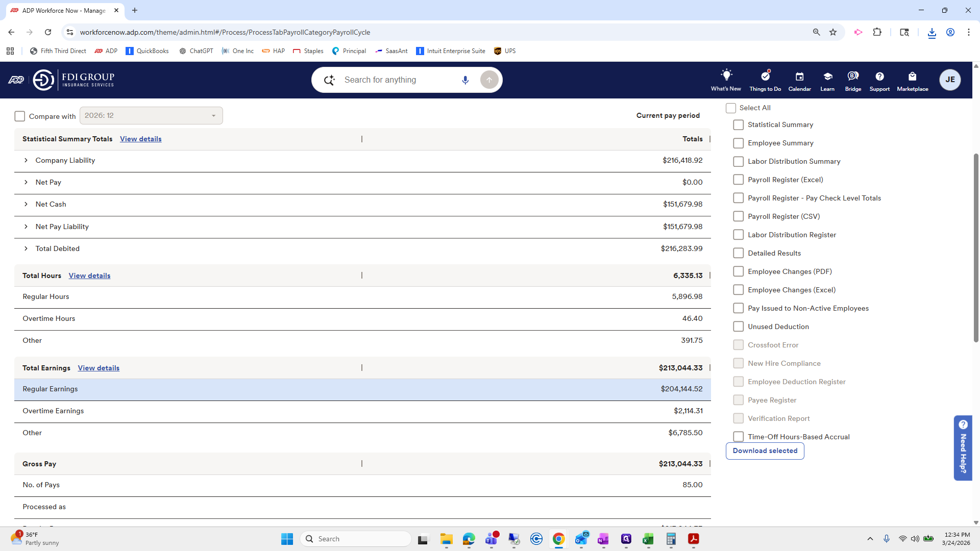Enable the Compare with checkbox
Screen dimensions: 980x551
coord(20,116)
